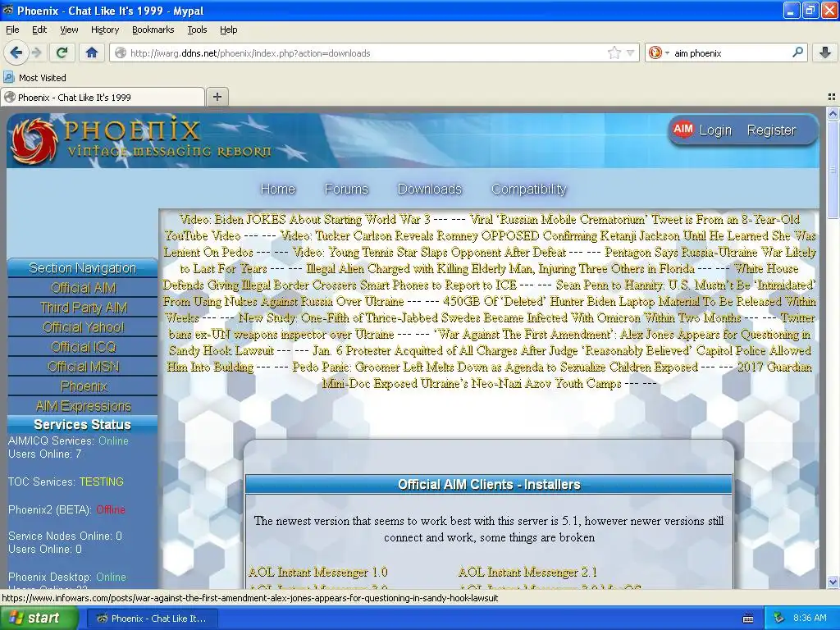
Task: Open 'Pedo Panic: Groomer Left Melts Down' headline
Action: (495, 367)
